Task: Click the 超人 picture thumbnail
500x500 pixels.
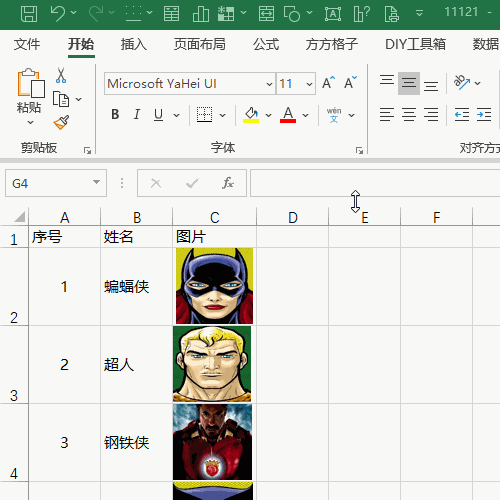Action: tap(212, 364)
